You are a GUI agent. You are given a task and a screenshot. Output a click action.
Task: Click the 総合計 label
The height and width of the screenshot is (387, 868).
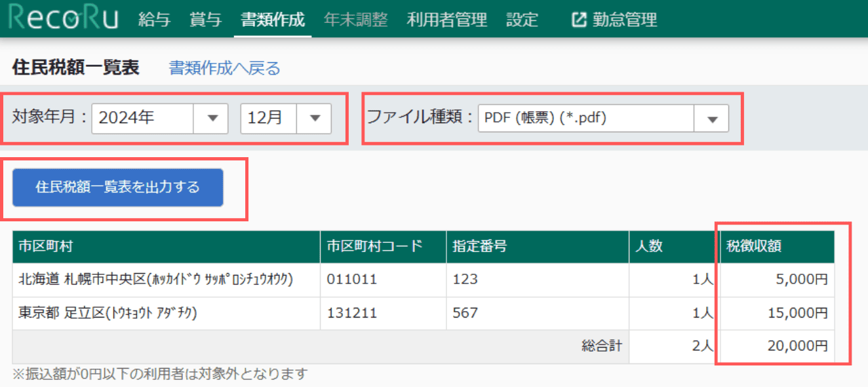(x=601, y=346)
